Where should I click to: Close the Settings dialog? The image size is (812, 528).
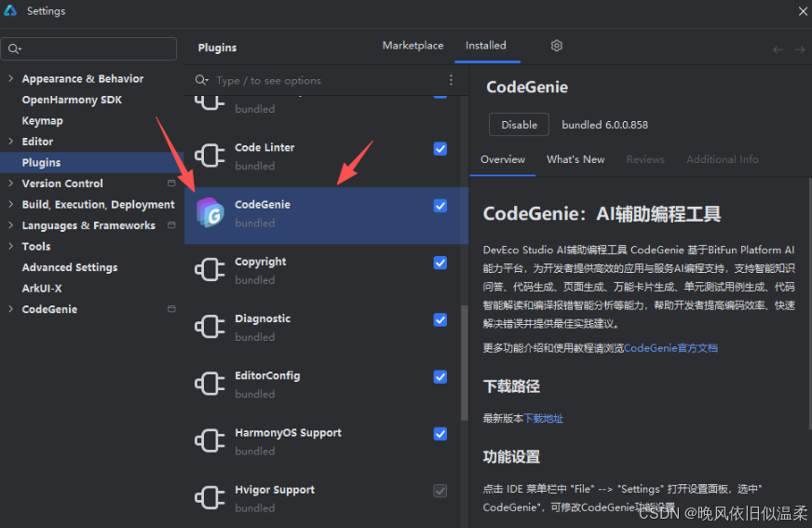[x=803, y=11]
